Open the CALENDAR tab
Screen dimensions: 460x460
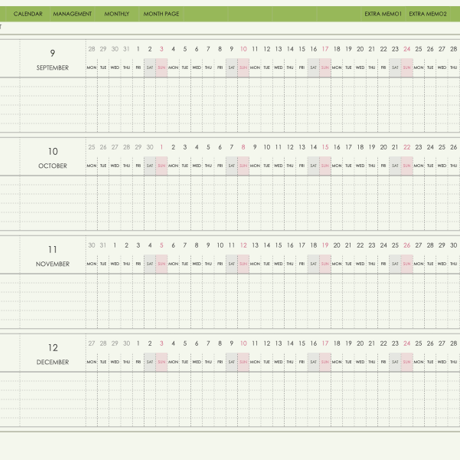(28, 14)
